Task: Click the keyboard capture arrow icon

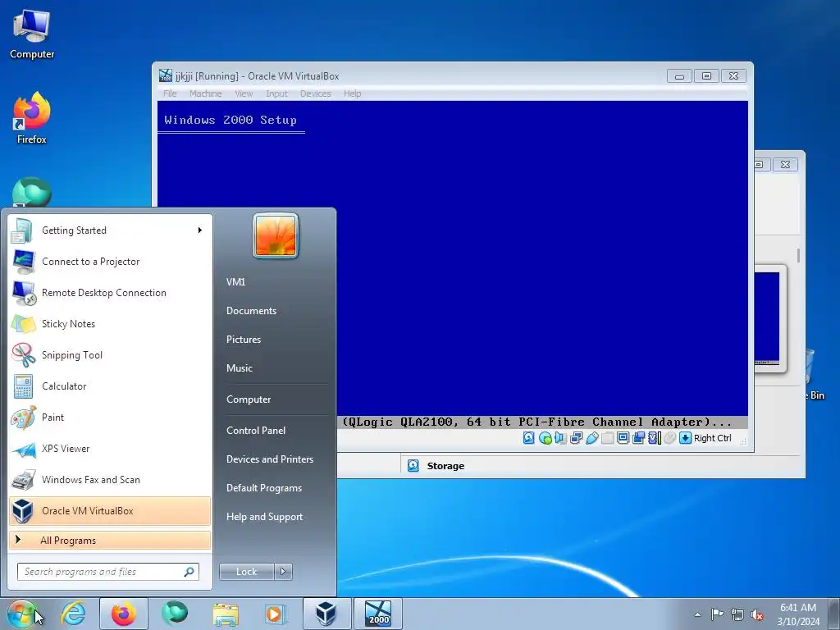Action: 685,438
